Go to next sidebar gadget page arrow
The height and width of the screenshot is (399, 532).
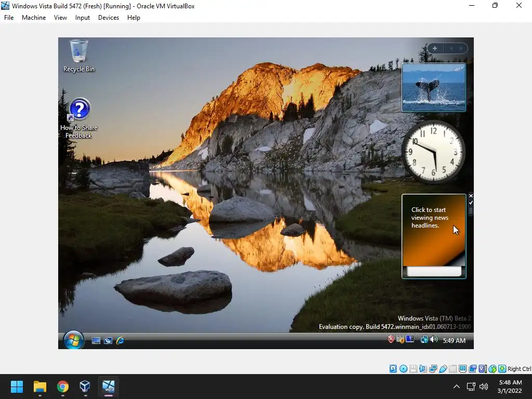pyautogui.click(x=461, y=48)
